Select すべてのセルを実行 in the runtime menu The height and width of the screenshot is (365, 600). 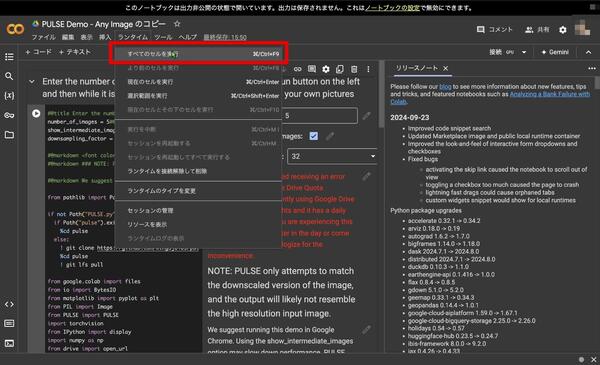(x=198, y=54)
